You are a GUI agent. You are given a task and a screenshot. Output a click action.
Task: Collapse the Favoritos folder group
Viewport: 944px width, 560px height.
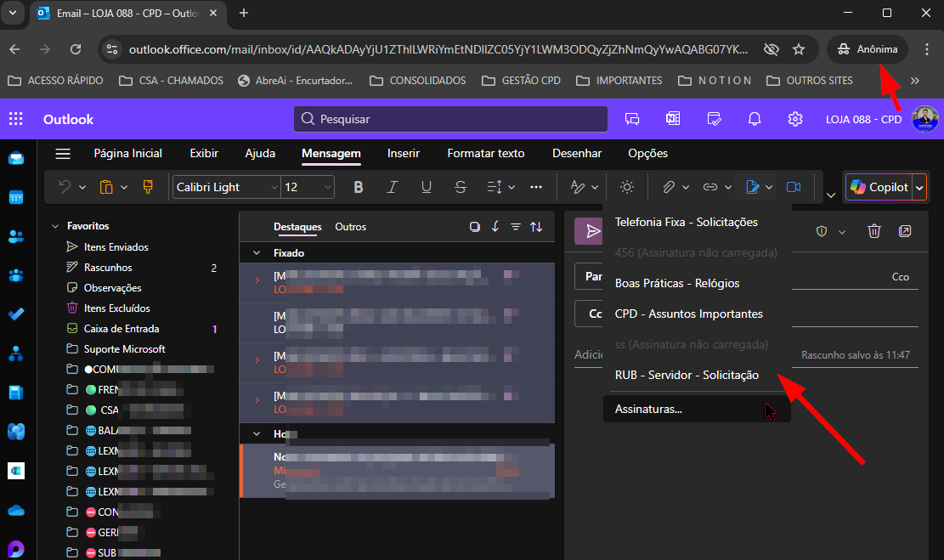click(55, 226)
